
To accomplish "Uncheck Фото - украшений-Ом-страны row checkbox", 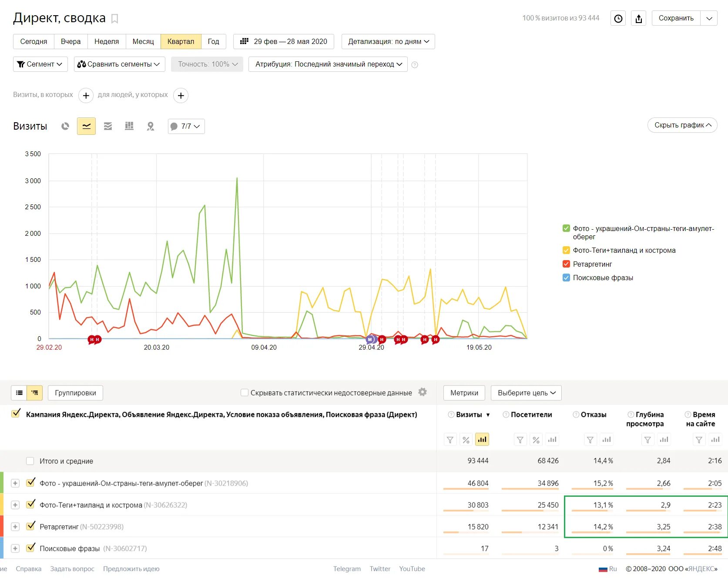I will (x=30, y=483).
